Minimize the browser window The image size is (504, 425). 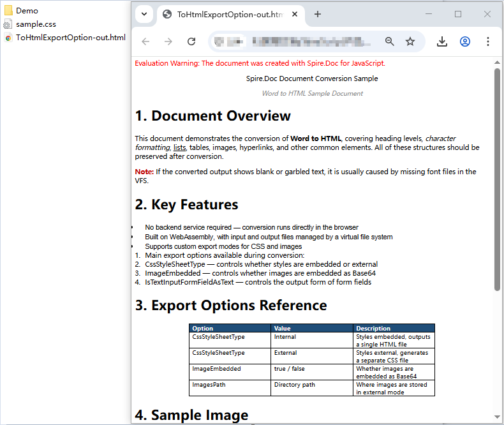(x=429, y=14)
